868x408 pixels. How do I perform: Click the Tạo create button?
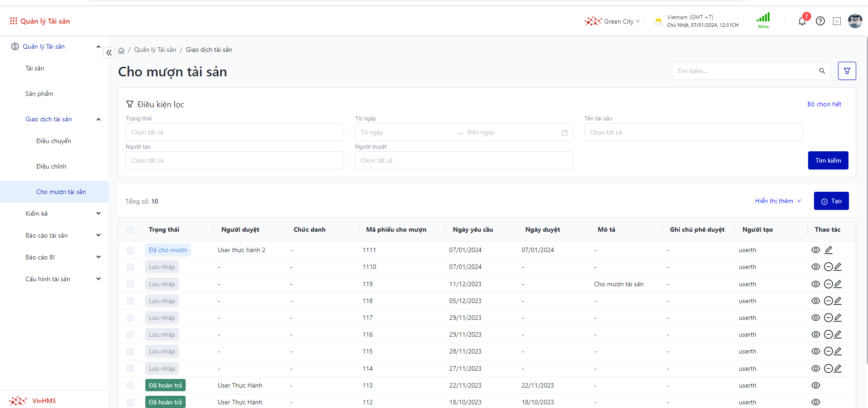pyautogui.click(x=831, y=201)
